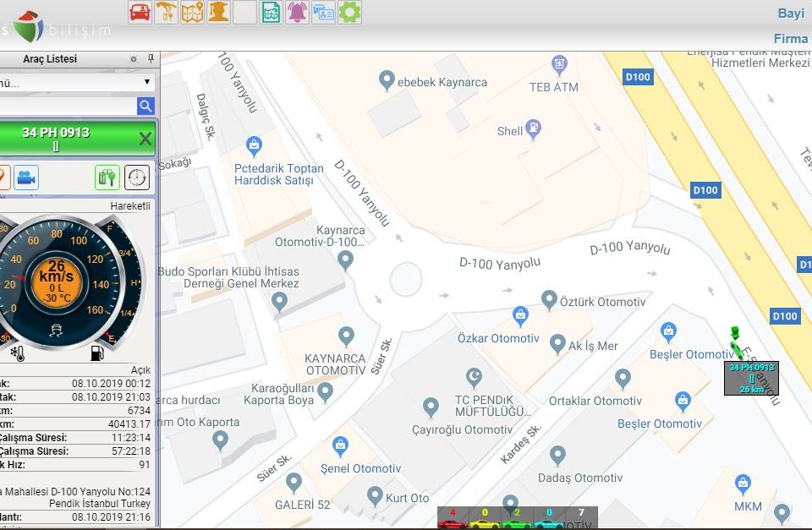Click the duration value 57:22:18
The width and height of the screenshot is (812, 530).
(x=131, y=451)
